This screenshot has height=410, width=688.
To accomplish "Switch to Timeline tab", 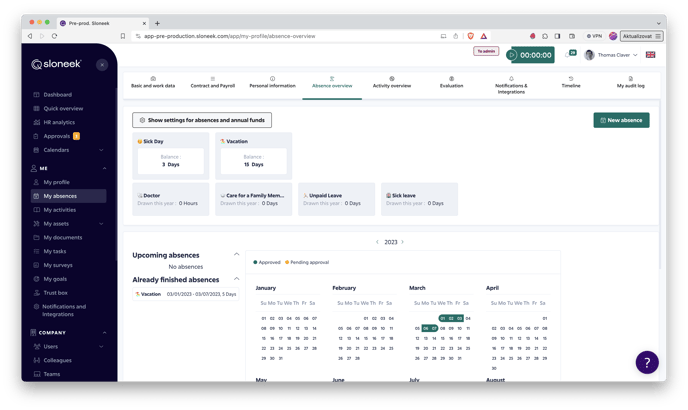I will [571, 83].
